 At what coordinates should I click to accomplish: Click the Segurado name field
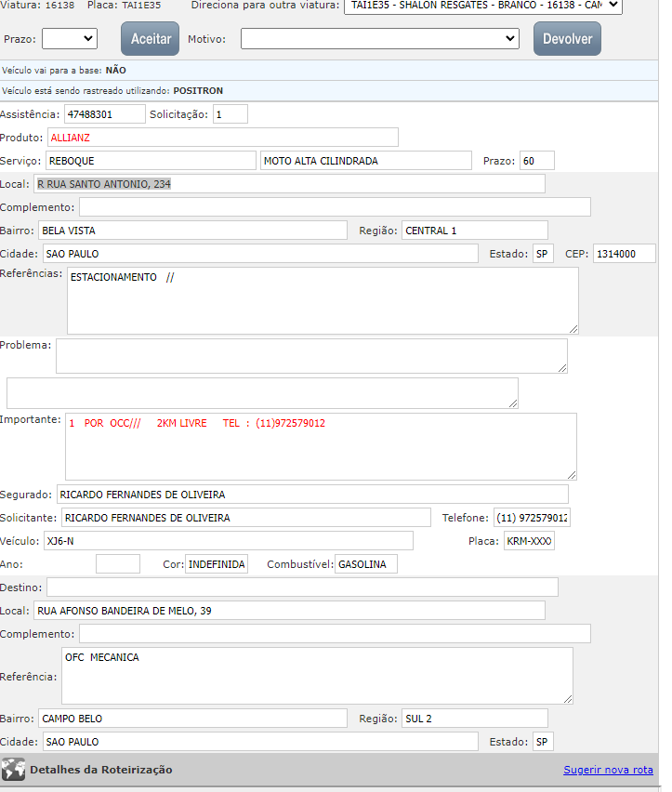(x=312, y=495)
